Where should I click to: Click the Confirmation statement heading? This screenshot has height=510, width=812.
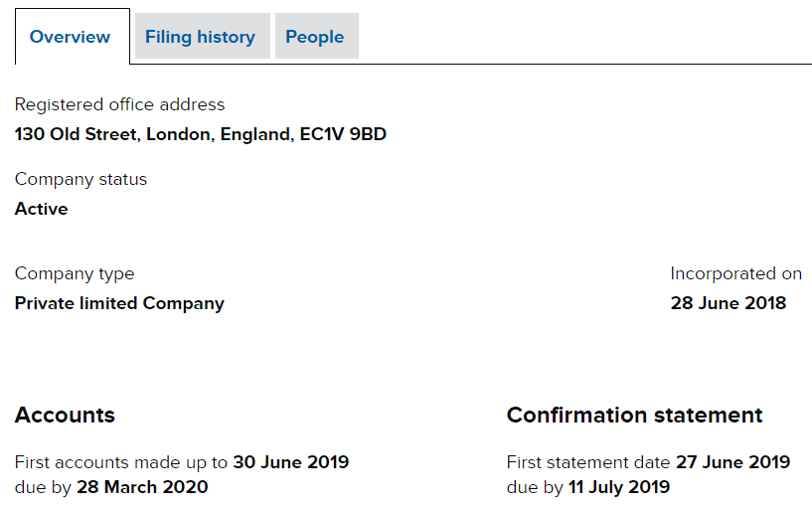634,415
